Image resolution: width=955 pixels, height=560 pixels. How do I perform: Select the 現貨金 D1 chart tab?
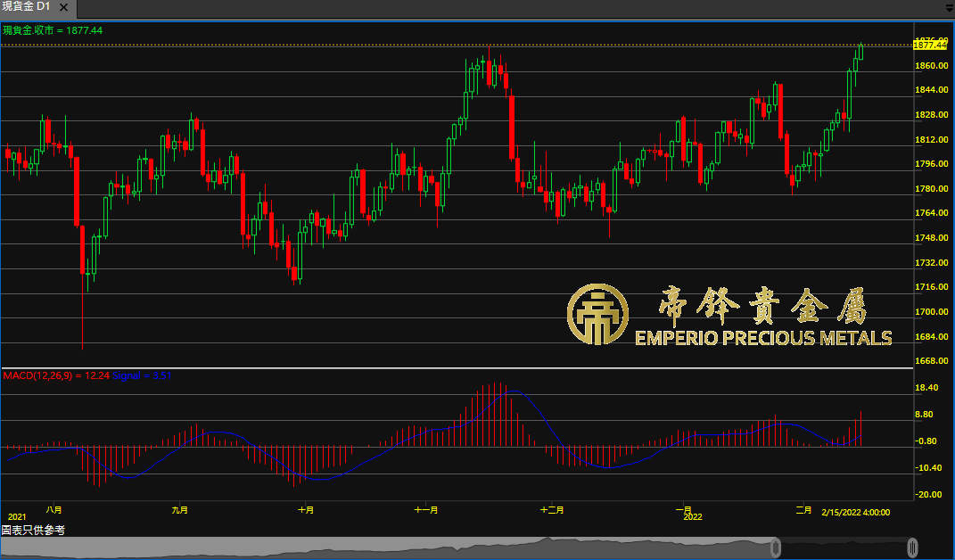(x=38, y=8)
